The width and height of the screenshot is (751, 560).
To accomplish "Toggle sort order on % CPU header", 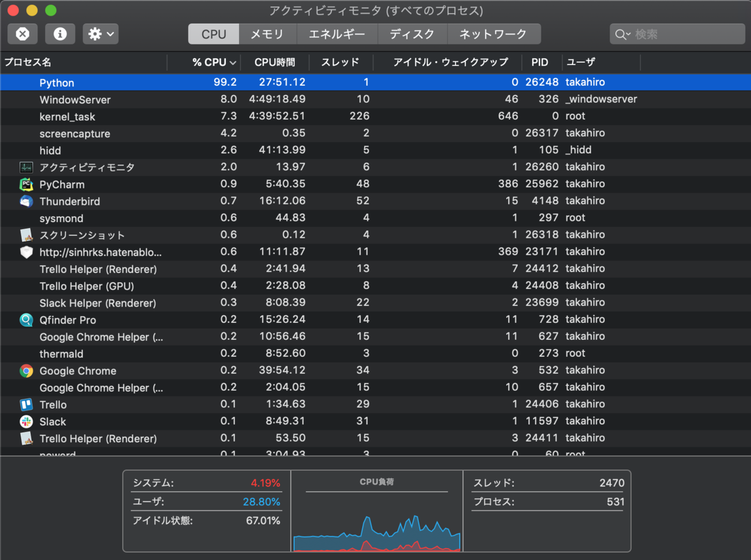I will (x=203, y=63).
